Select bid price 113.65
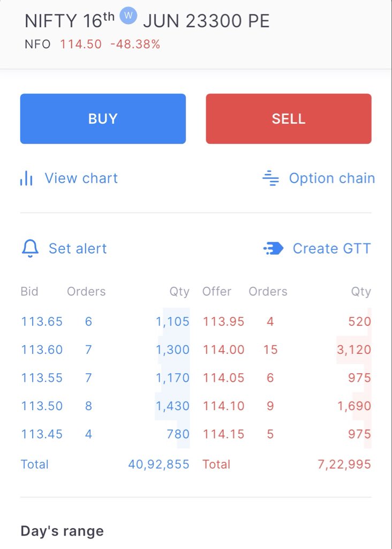This screenshot has height=549, width=392. (42, 322)
